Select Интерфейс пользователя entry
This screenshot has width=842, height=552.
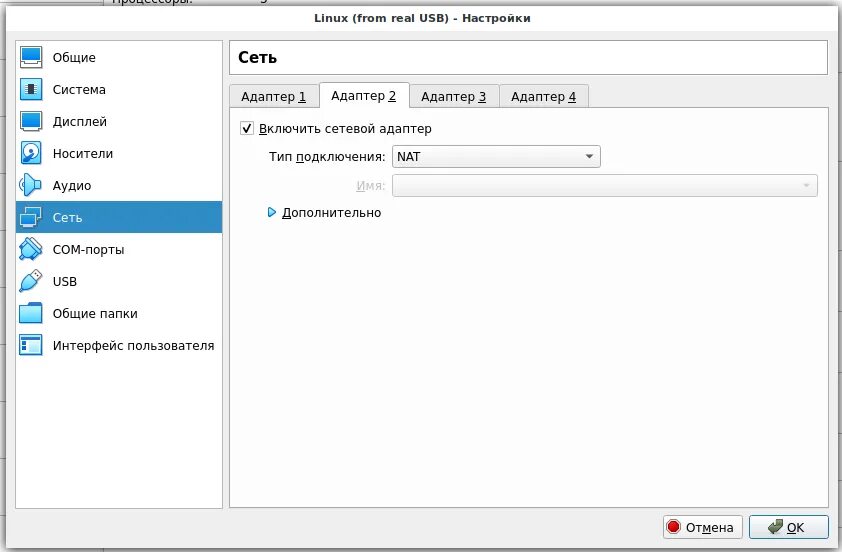coord(119,345)
